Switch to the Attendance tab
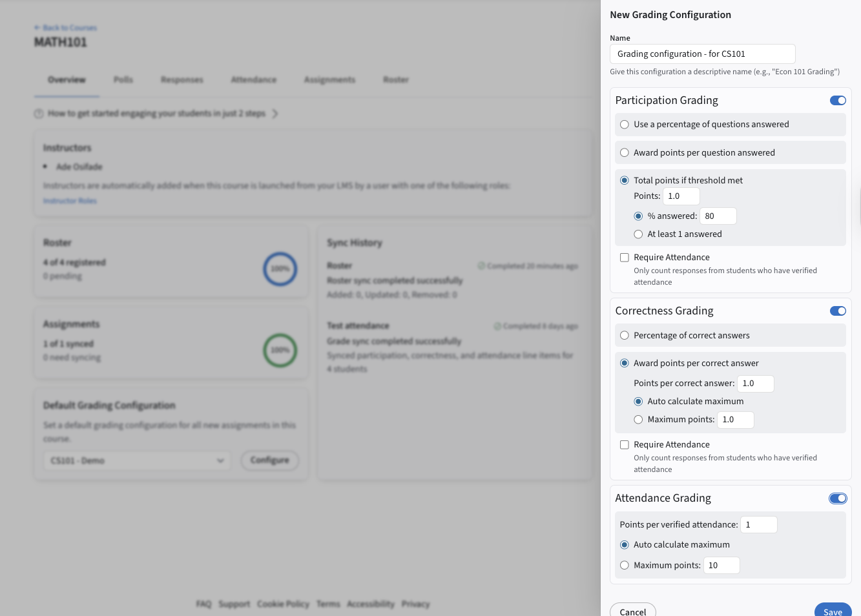The height and width of the screenshot is (616, 861). pos(254,79)
